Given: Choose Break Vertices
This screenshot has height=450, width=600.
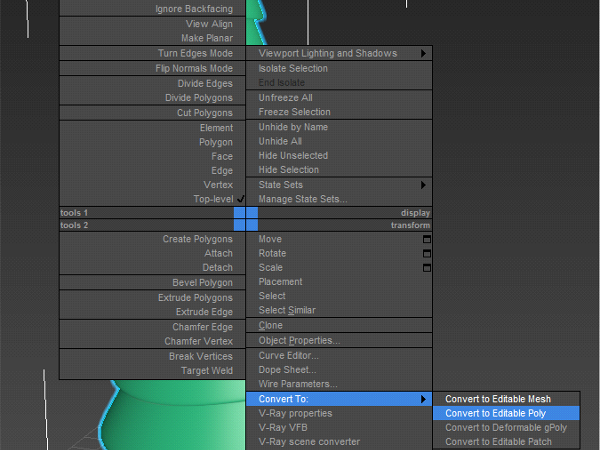Looking at the screenshot, I should pyautogui.click(x=152, y=356).
